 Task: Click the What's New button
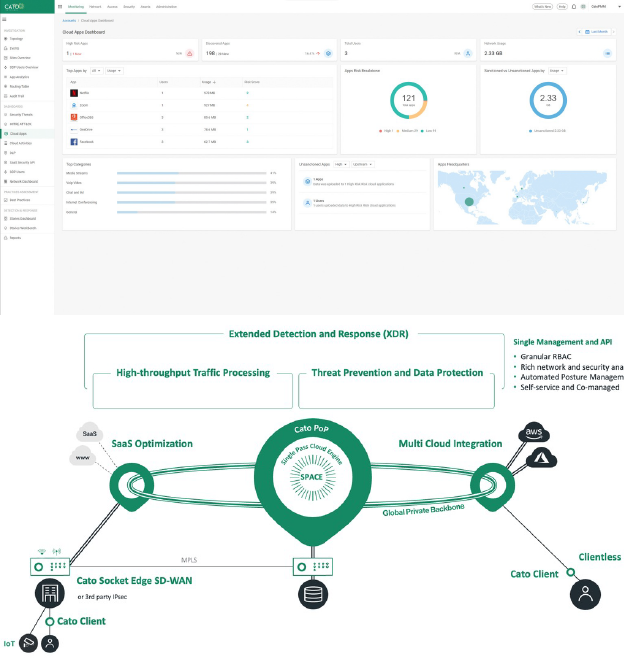[x=542, y=7]
